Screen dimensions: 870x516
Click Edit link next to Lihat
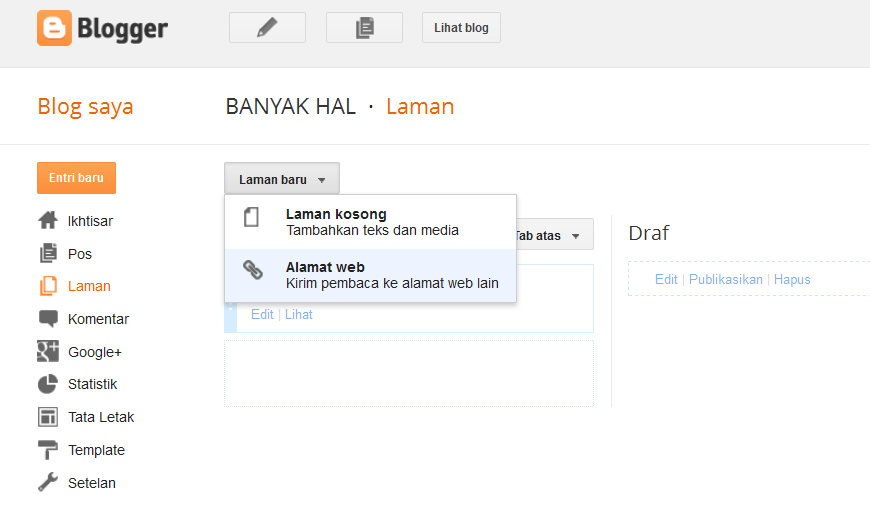pos(262,315)
